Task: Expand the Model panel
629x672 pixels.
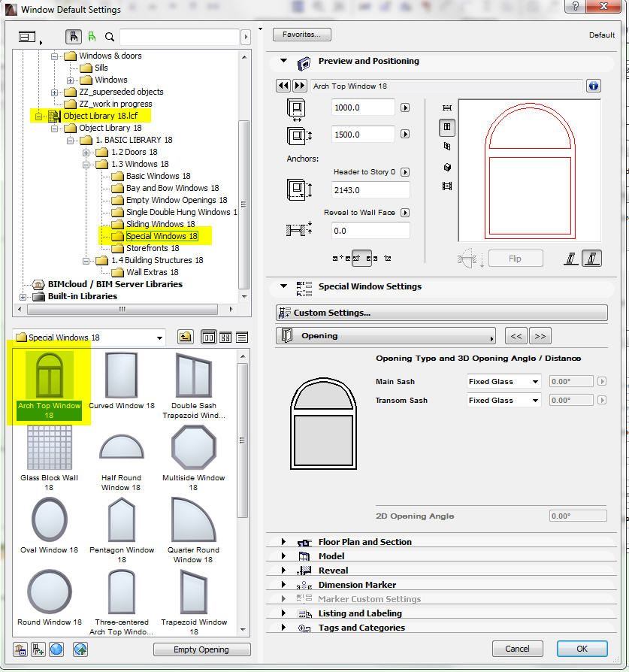Action: pyautogui.click(x=283, y=556)
